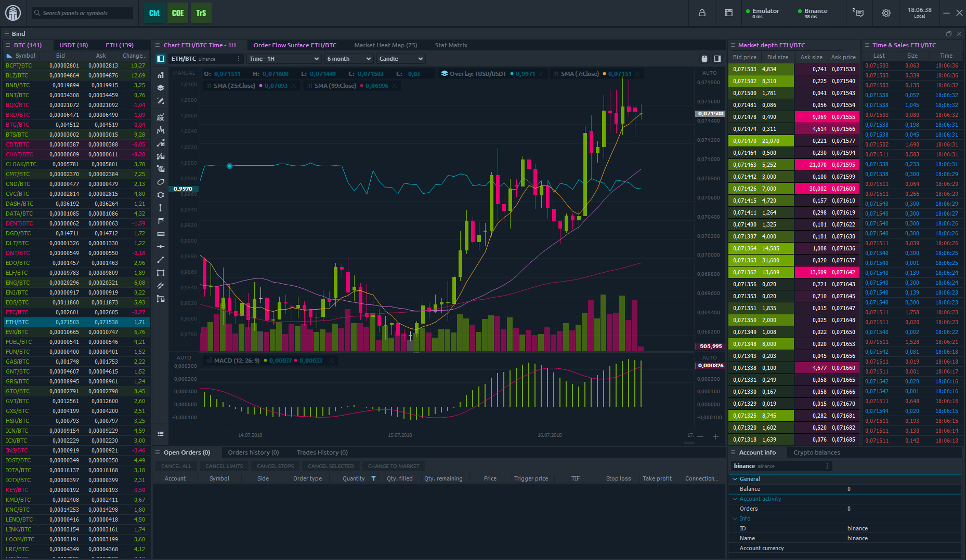Click the CHANGE TO MARKET button
The height and width of the screenshot is (560, 966).
pyautogui.click(x=394, y=465)
